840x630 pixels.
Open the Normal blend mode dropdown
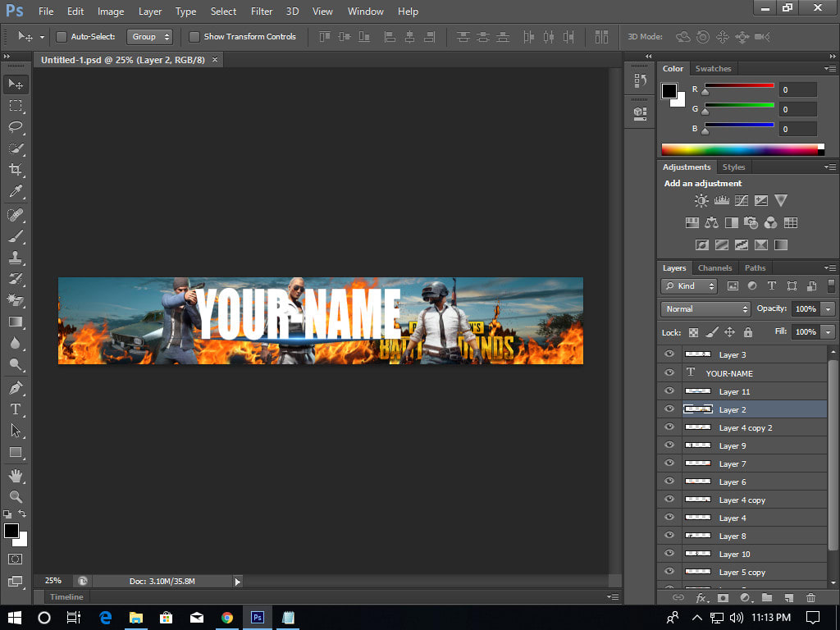[x=705, y=309]
